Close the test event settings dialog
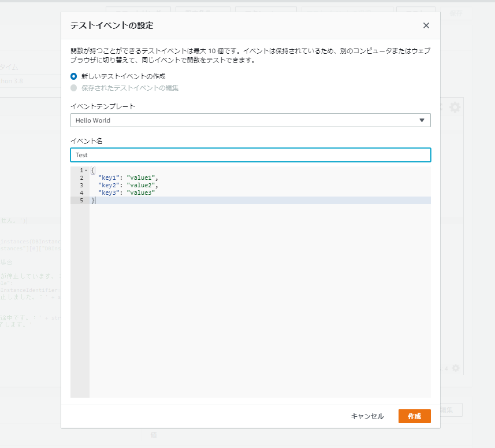The image size is (495, 448). click(x=426, y=25)
